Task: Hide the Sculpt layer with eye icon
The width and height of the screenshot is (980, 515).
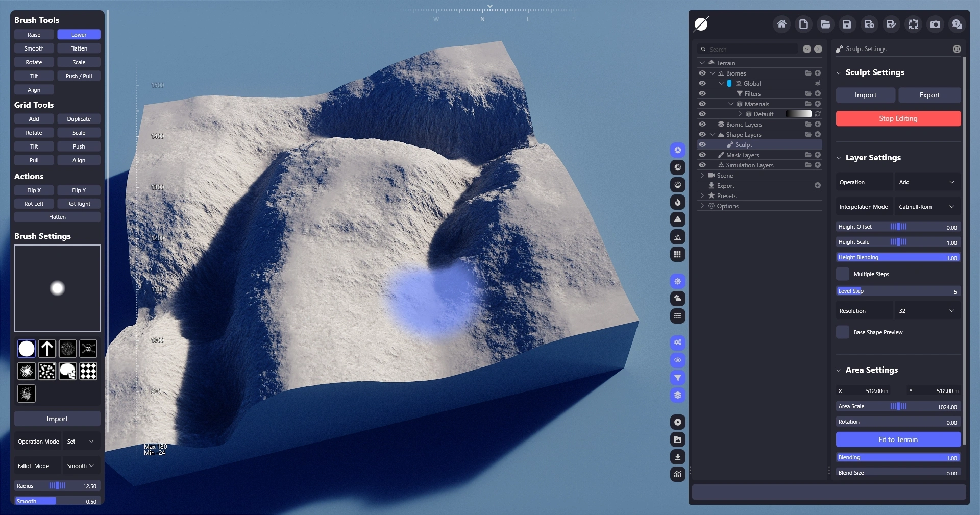Action: click(702, 144)
